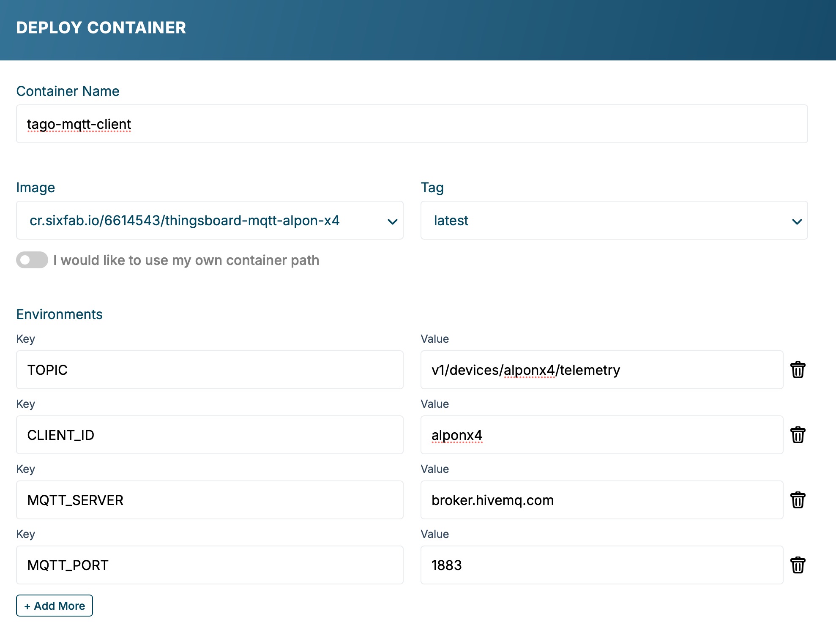836x644 pixels.
Task: Click the chevron on the Image selector
Action: (392, 220)
